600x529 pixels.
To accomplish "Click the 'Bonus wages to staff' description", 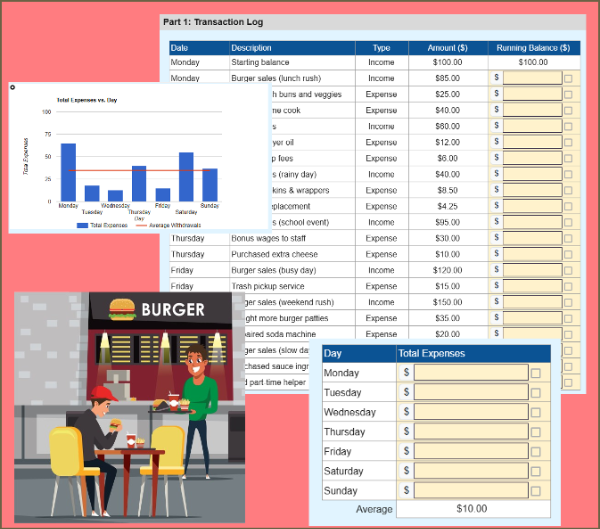I will point(268,238).
